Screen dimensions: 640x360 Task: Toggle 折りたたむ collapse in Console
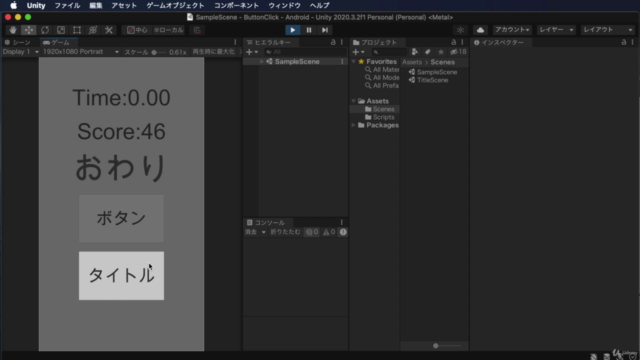[285, 232]
